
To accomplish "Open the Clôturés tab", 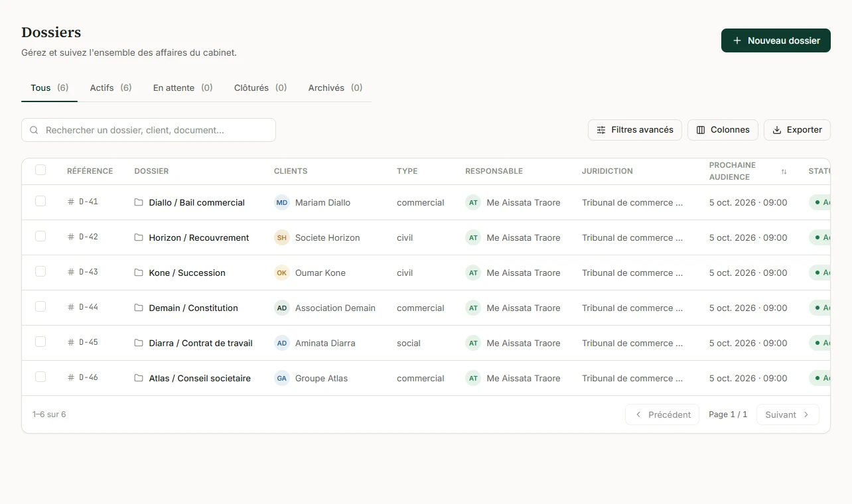I will 260,88.
